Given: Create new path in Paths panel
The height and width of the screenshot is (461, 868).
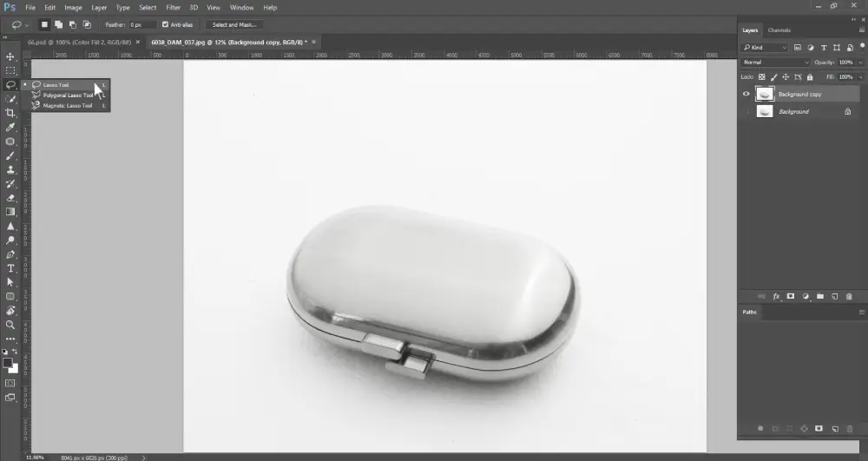Looking at the screenshot, I should (x=835, y=429).
